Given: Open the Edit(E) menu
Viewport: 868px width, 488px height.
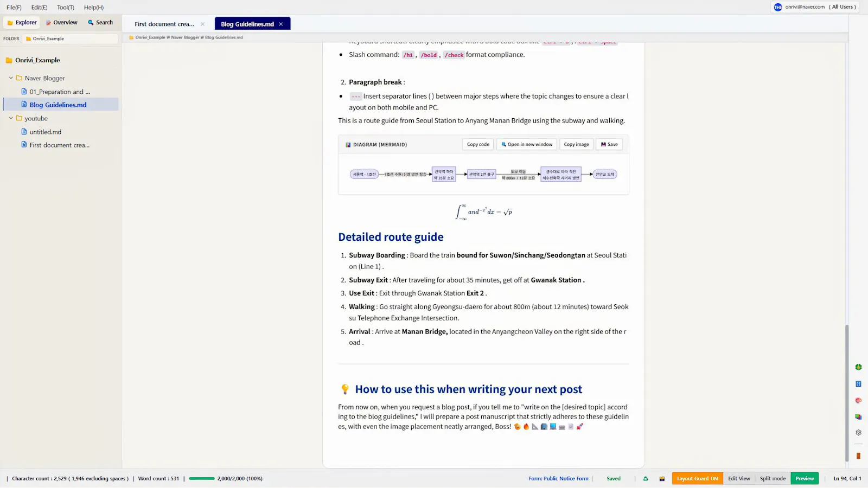Looking at the screenshot, I should [x=39, y=8].
